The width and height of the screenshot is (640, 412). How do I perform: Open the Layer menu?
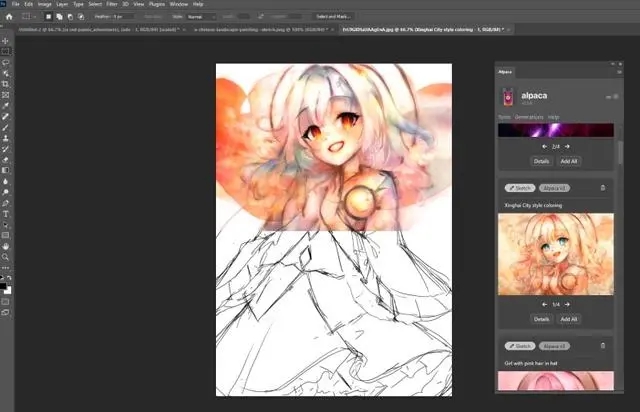coord(62,4)
